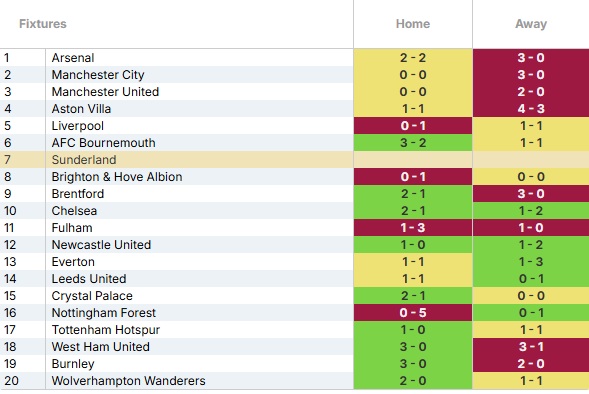Click Crystal Palace's 2 - 1 home score
589x394 pixels.
[413, 296]
